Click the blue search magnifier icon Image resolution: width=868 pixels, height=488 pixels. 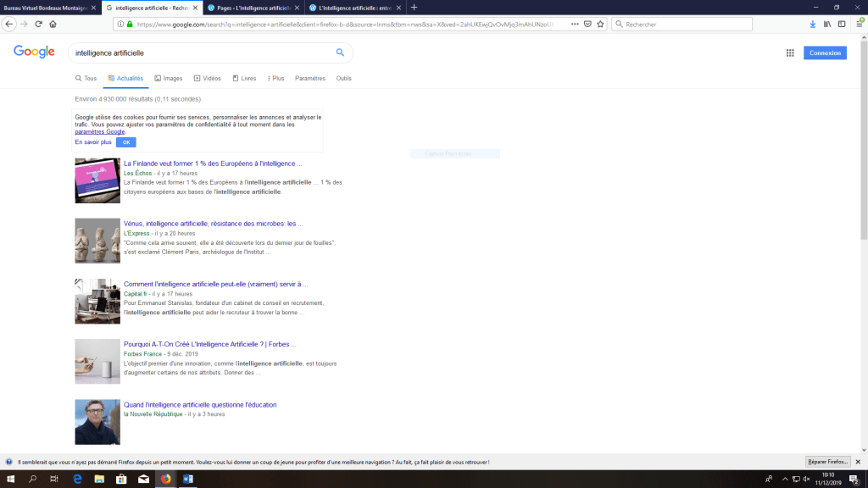[x=340, y=53]
